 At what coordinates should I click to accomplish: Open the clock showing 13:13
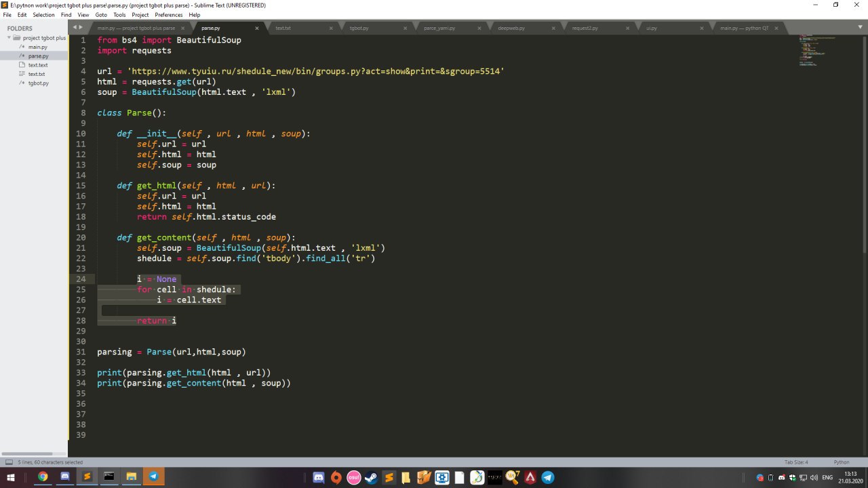click(850, 477)
